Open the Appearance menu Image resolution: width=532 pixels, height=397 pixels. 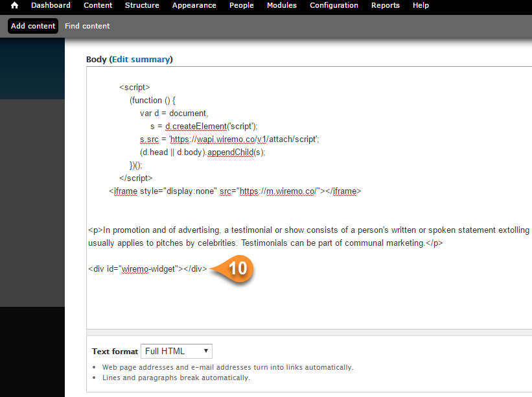194,5
